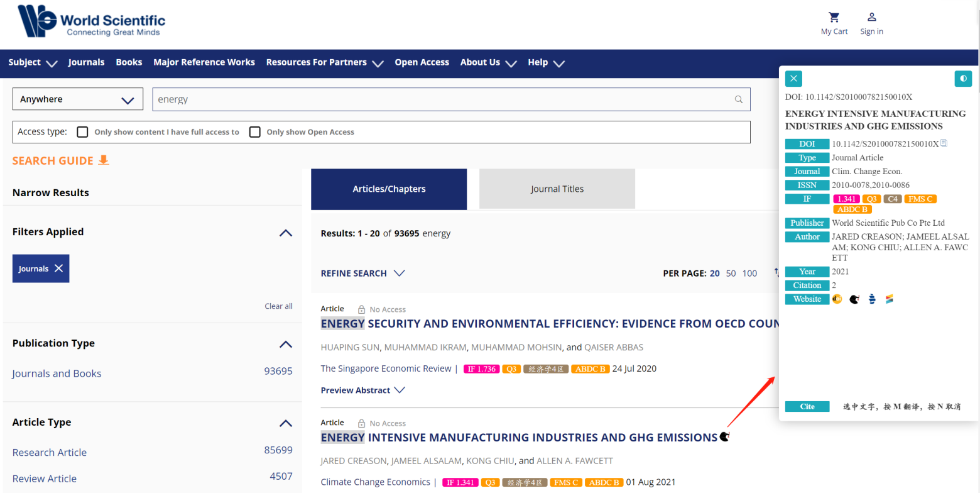
Task: Click the Clear all filters link
Action: [278, 306]
